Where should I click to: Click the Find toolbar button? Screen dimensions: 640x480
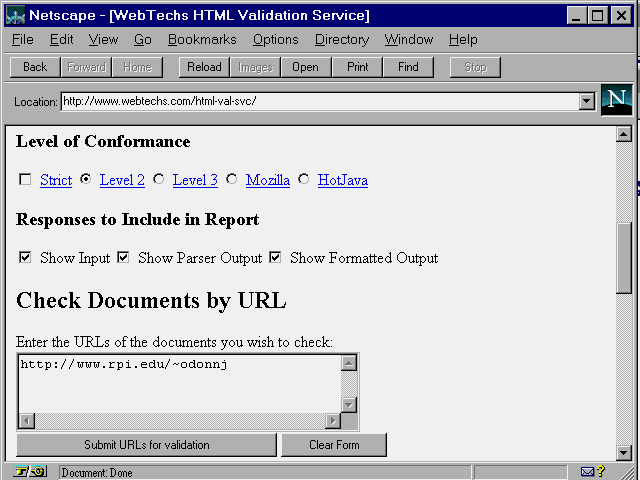pos(408,67)
